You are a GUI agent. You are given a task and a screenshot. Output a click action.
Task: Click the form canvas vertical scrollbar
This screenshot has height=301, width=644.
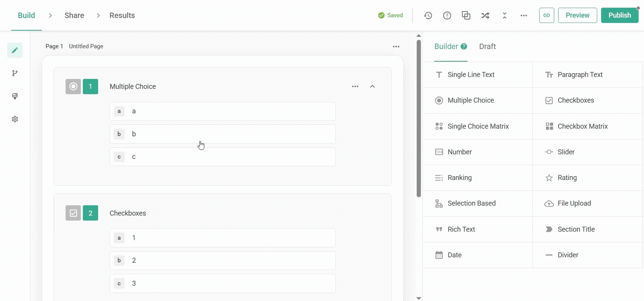(x=419, y=119)
